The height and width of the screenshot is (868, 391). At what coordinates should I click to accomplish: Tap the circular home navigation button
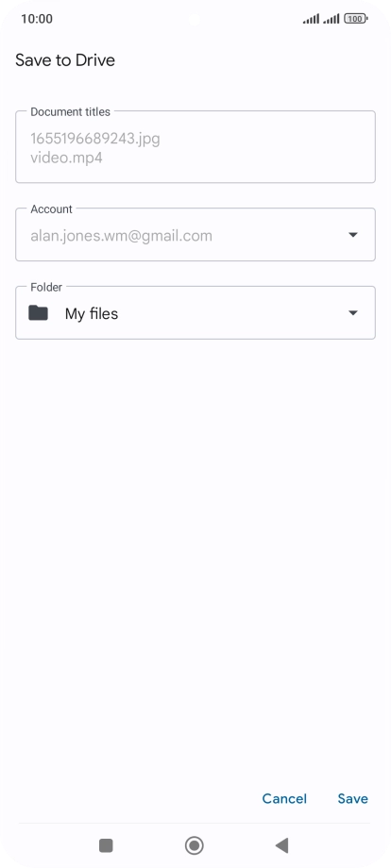(194, 845)
